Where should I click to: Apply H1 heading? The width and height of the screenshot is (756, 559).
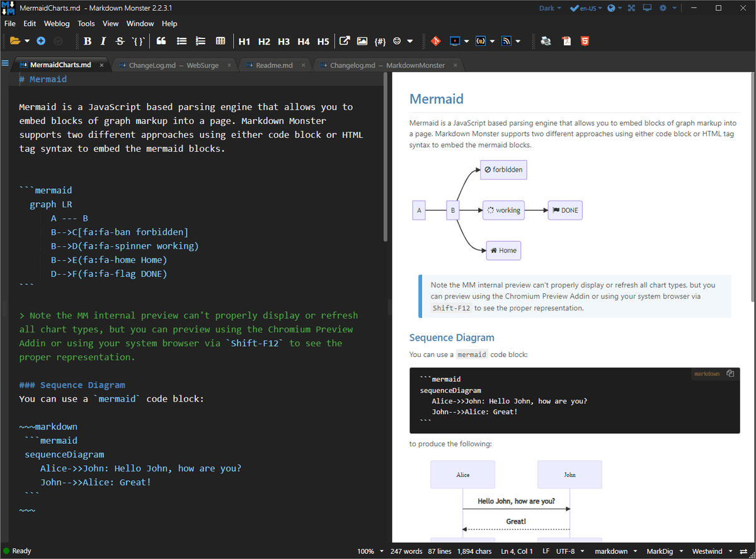tap(244, 42)
